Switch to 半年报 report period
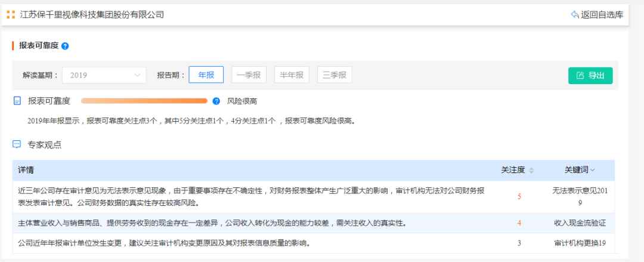Image resolution: width=644 pixels, height=262 pixels. 292,75
